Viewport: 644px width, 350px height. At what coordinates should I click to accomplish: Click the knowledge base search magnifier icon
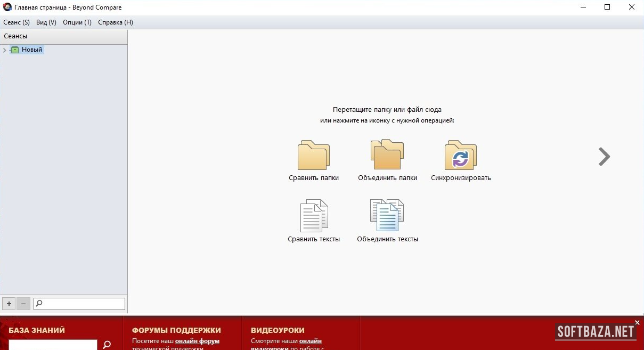coord(107,345)
